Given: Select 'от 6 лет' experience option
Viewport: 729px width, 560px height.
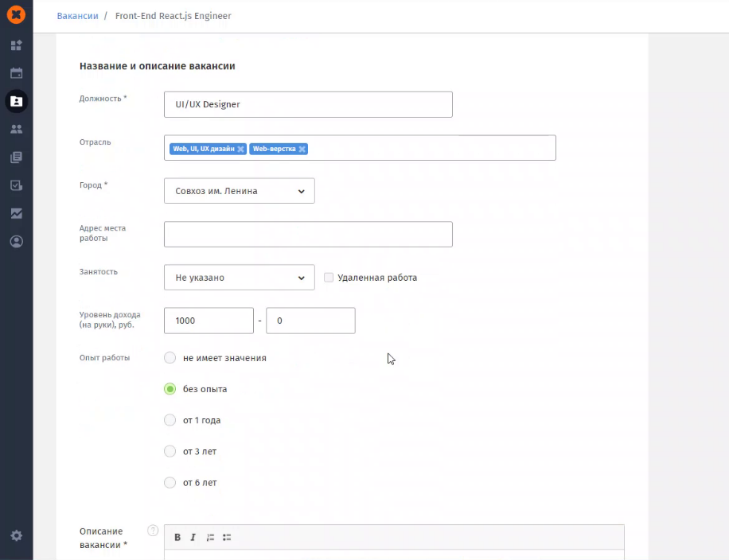Looking at the screenshot, I should (x=170, y=482).
